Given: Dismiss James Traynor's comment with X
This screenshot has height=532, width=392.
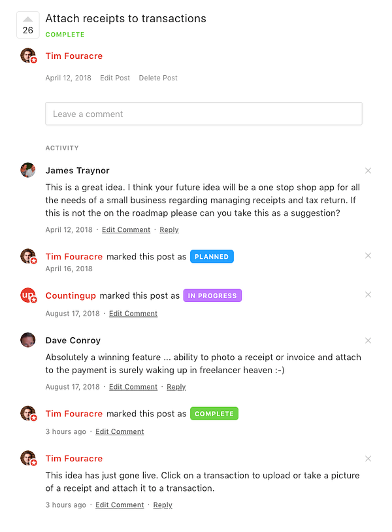Looking at the screenshot, I should [368, 171].
